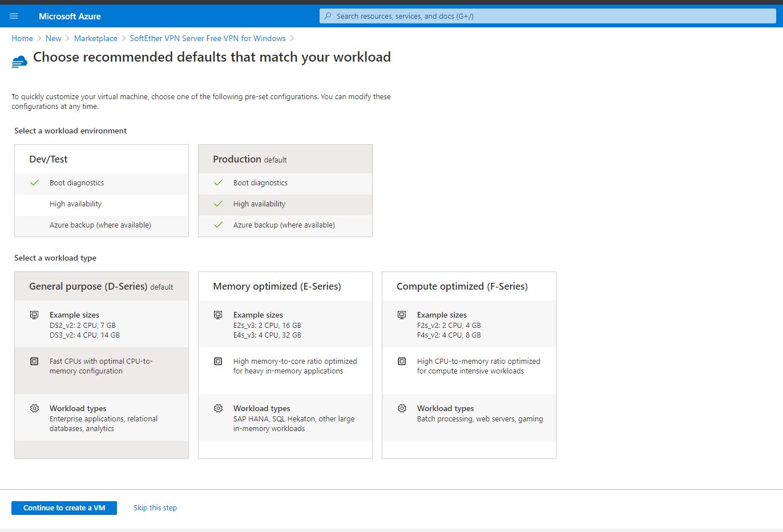This screenshot has height=532, width=783.
Task: Go to Home breadcrumb
Action: [x=22, y=38]
